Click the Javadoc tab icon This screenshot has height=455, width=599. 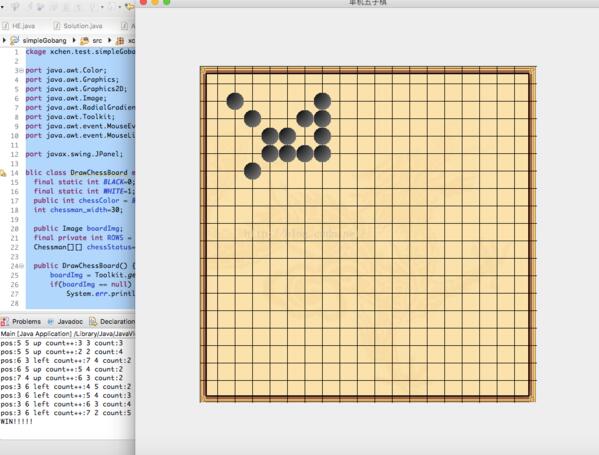pos(51,322)
